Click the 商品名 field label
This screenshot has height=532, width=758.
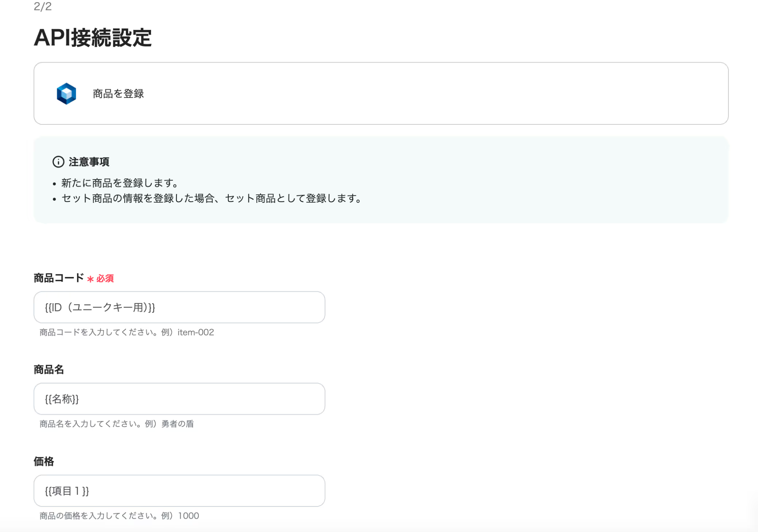(48, 369)
